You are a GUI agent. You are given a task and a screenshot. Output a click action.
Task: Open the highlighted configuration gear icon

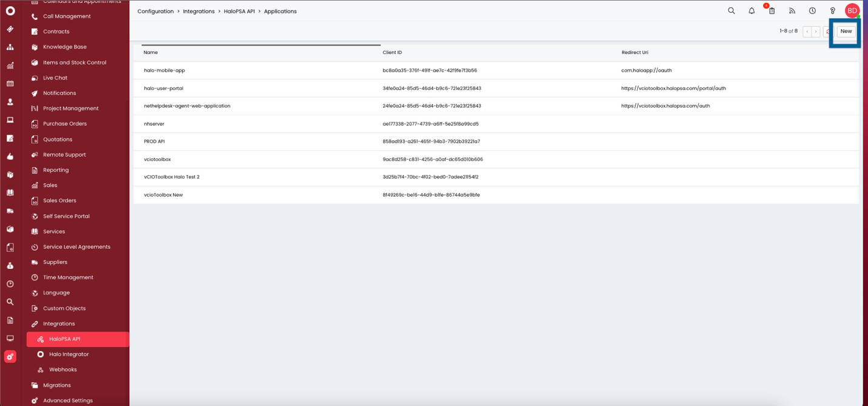coord(10,357)
